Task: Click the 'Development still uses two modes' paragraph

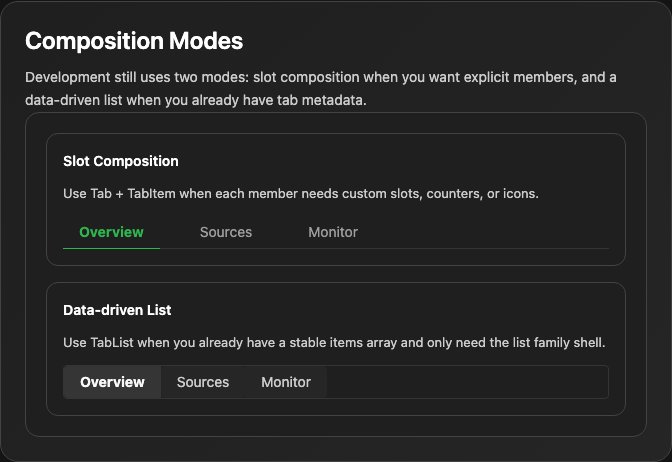Action: click(321, 88)
